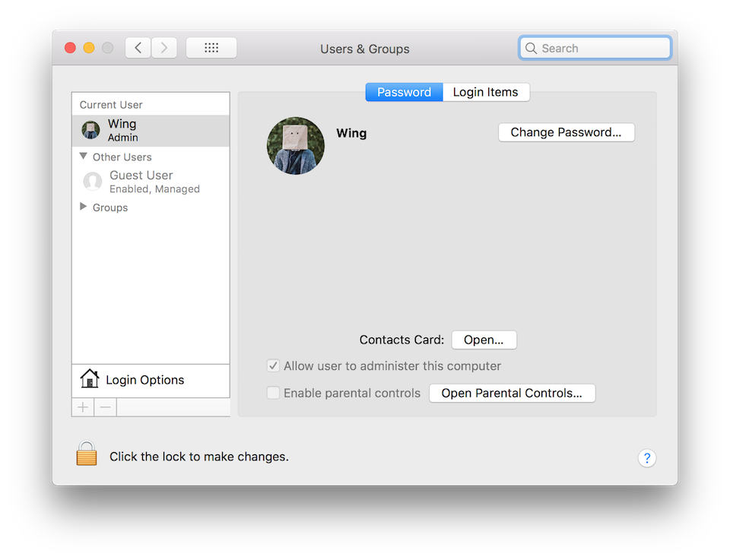Screen dimensions: 730x560
Task: Expand the Groups disclosure triangle
Action: 84,207
